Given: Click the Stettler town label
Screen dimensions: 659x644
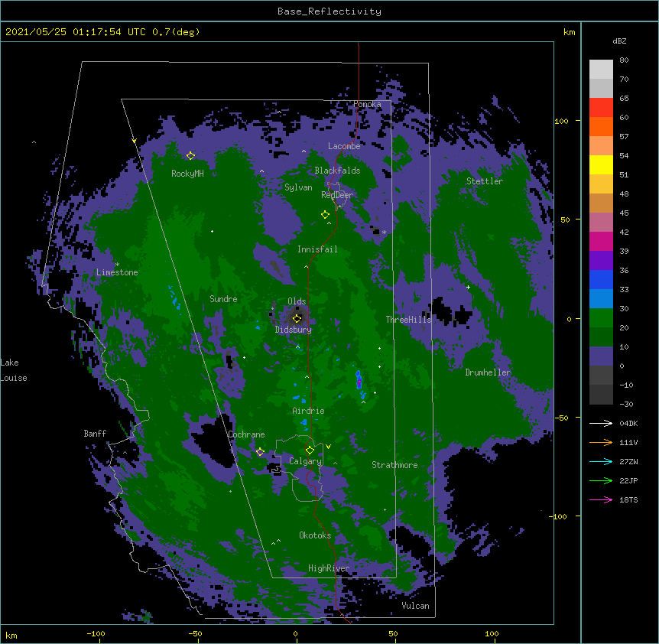Looking at the screenshot, I should [x=484, y=181].
